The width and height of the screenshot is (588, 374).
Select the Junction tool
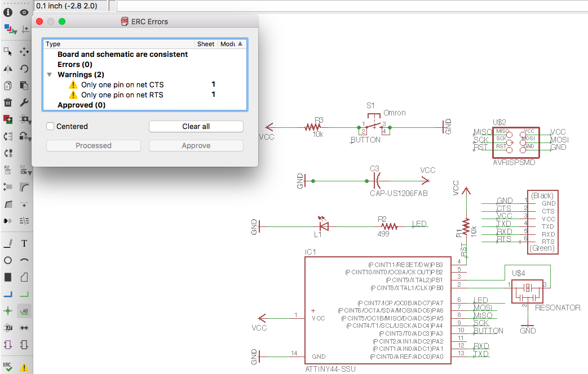pos(8,311)
